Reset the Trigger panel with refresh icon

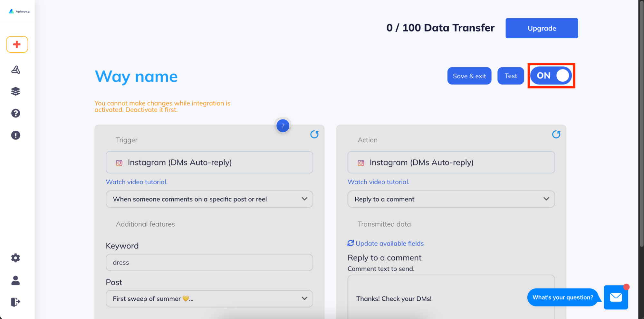pyautogui.click(x=314, y=134)
